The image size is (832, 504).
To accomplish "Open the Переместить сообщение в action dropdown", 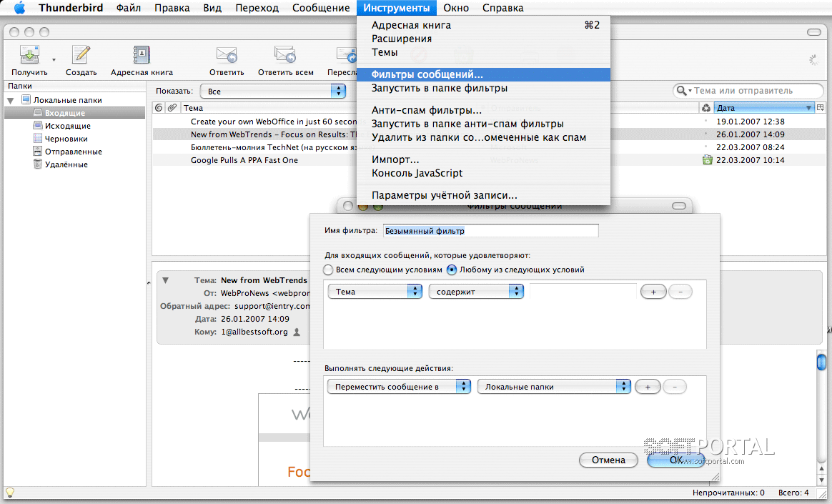I will tap(399, 386).
